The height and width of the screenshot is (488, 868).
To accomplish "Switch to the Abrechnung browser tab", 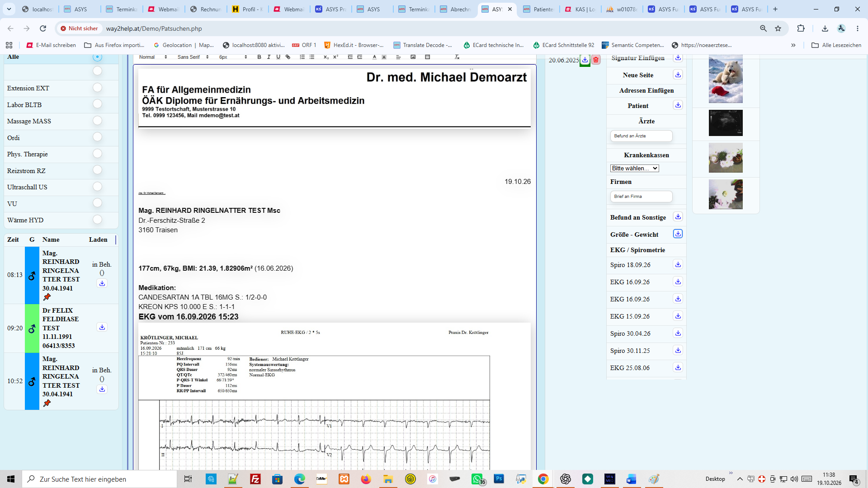I will point(456,9).
